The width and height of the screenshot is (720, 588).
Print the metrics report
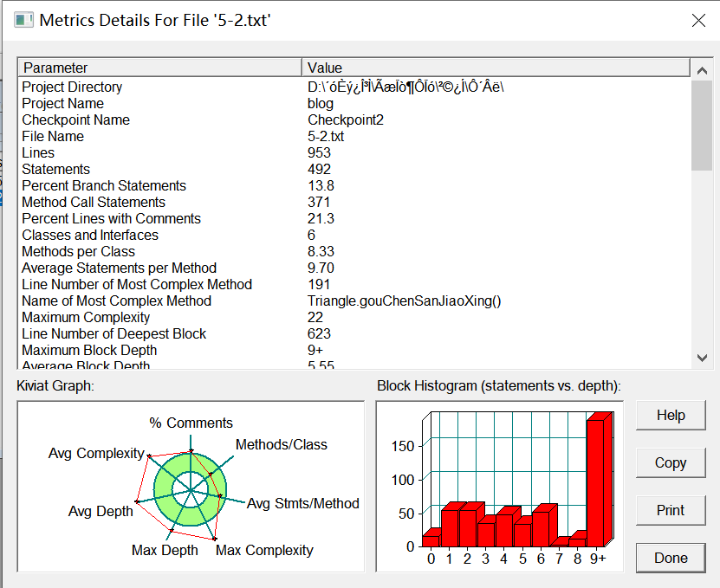tap(671, 510)
